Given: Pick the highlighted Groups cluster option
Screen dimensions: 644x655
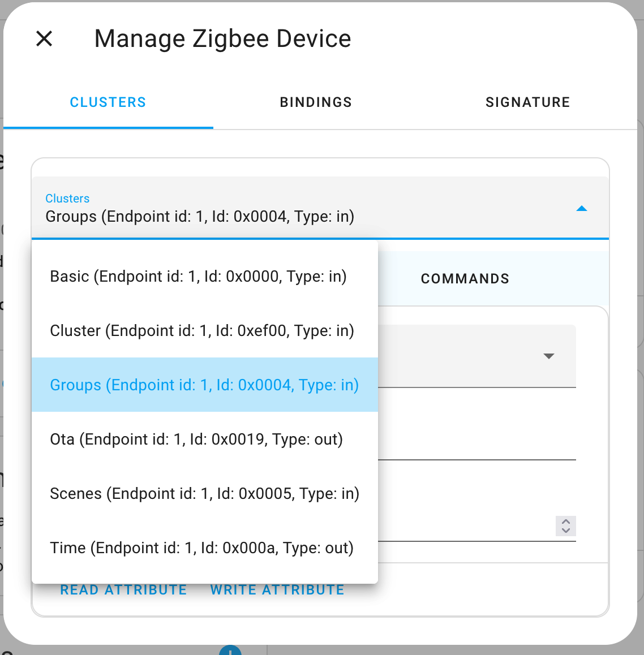Looking at the screenshot, I should coord(204,385).
